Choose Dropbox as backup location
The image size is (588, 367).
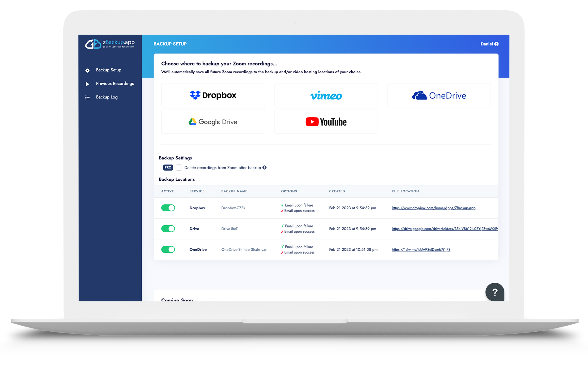(x=213, y=95)
